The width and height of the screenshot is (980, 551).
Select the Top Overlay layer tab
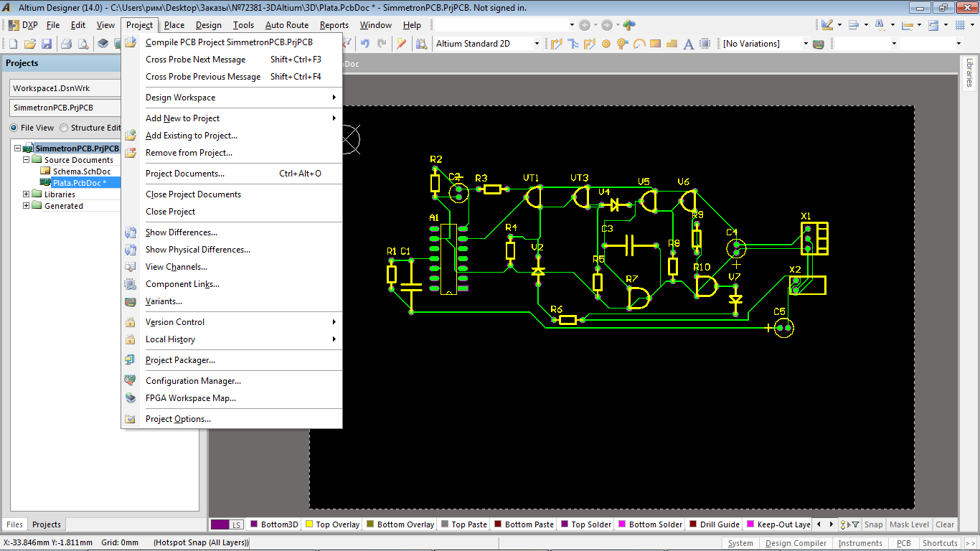(x=332, y=524)
